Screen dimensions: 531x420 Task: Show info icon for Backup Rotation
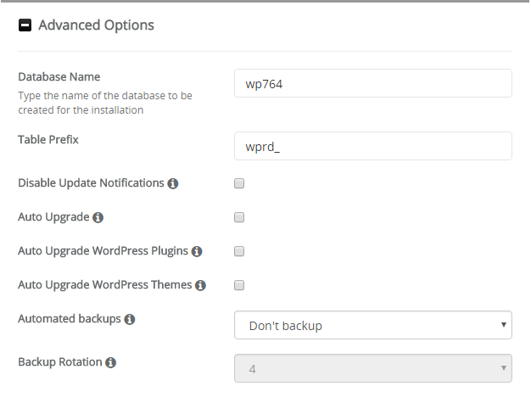pos(111,362)
